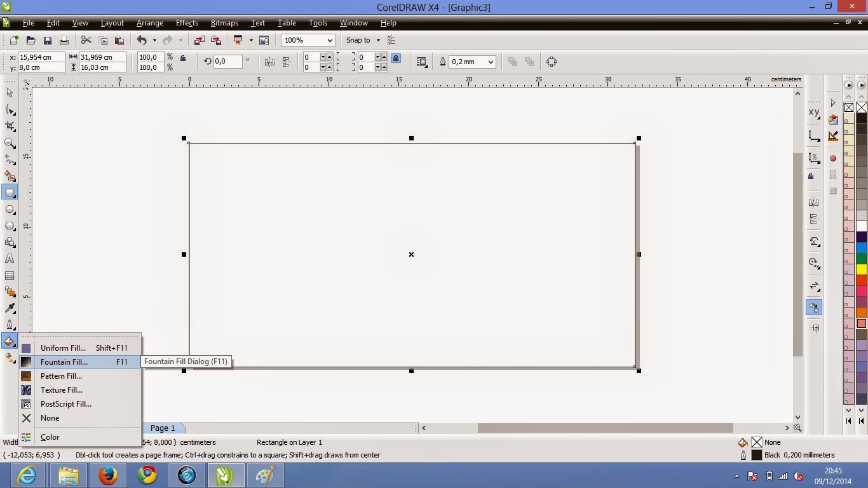
Task: Choose PostScript Fill from flyout
Action: click(80, 404)
